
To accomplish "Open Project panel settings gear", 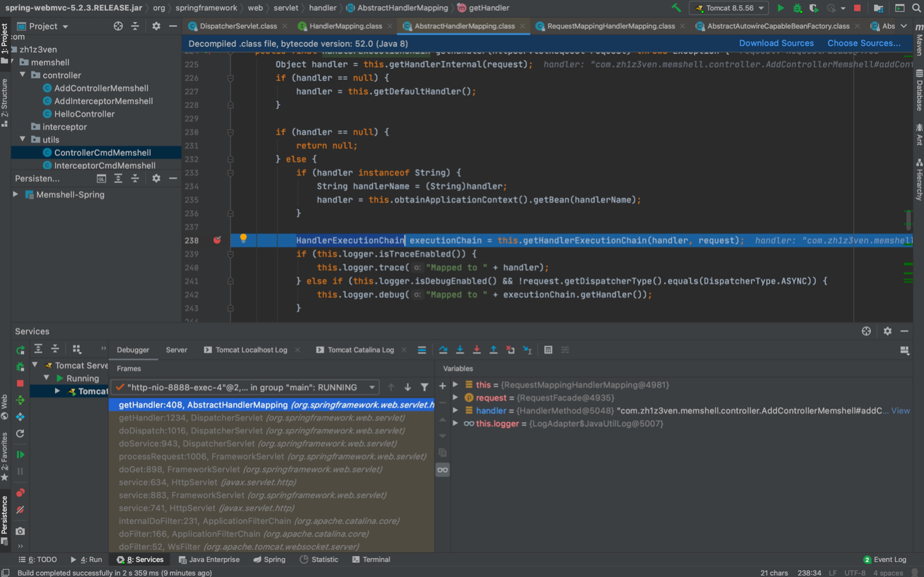I will point(156,27).
